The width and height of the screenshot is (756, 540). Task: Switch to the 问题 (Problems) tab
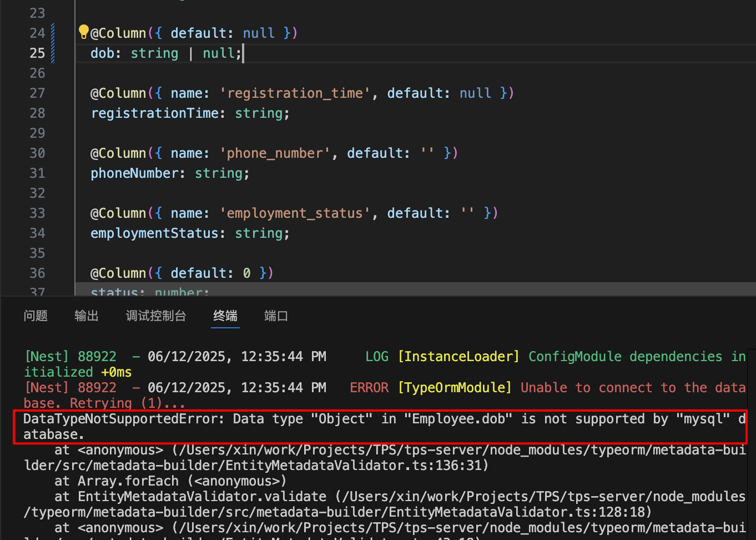click(36, 316)
